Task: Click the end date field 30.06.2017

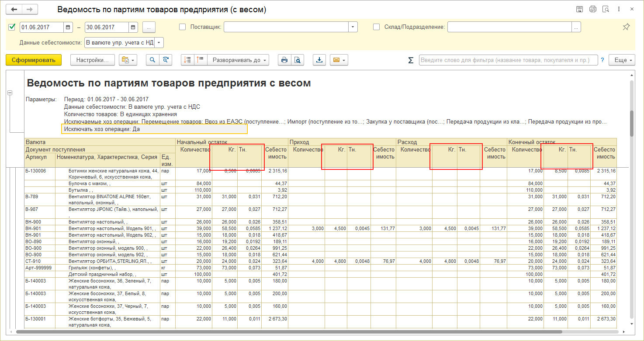Action: pos(107,27)
